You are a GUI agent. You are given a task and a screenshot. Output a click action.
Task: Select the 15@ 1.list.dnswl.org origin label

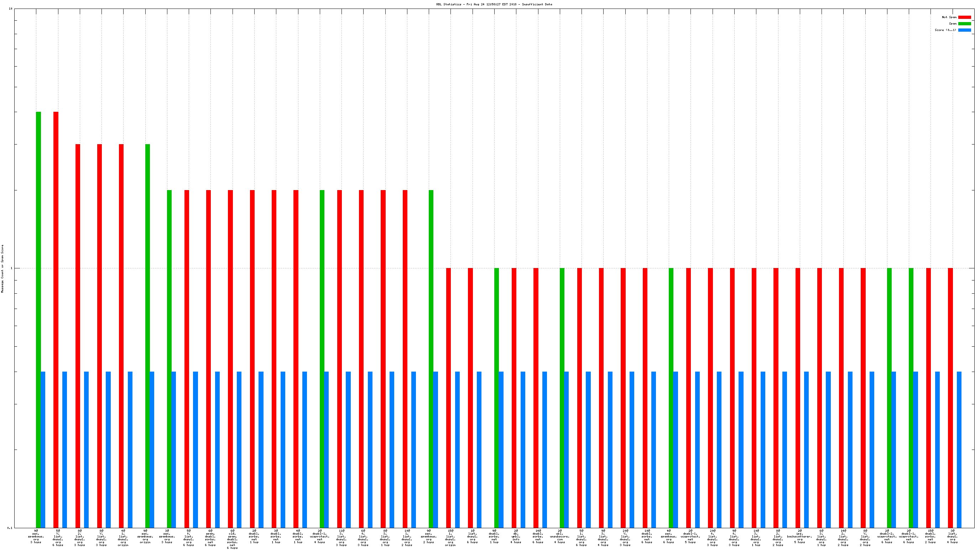pos(450,538)
